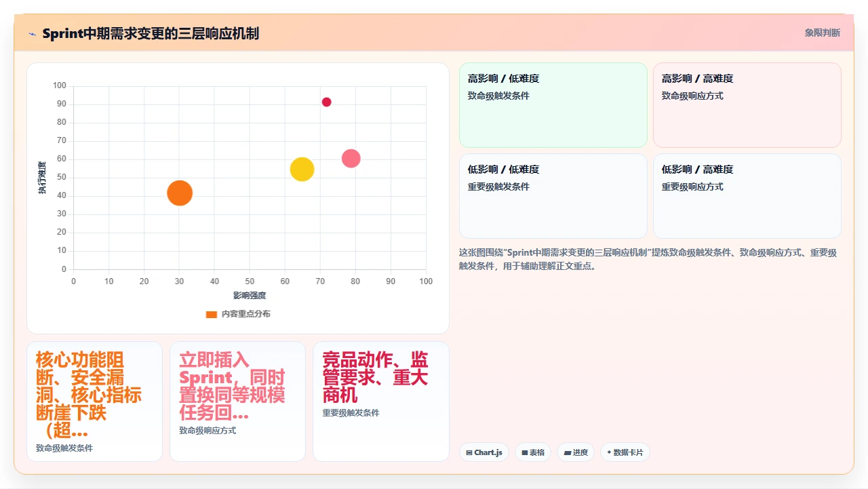
Task: Click the 表格 tag chip
Action: click(533, 452)
